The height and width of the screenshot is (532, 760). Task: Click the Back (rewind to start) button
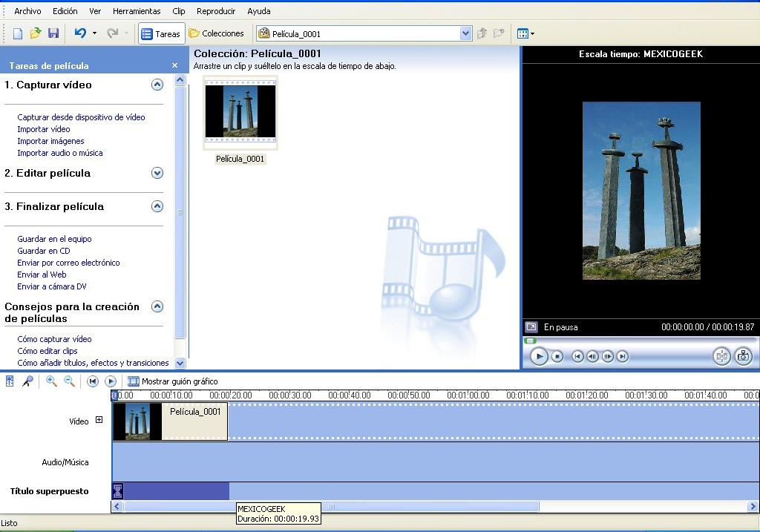577,357
